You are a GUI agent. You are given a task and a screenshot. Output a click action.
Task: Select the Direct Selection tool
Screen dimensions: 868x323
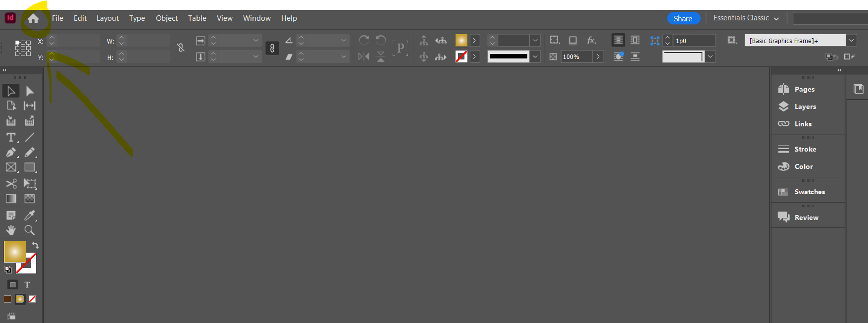coord(30,91)
